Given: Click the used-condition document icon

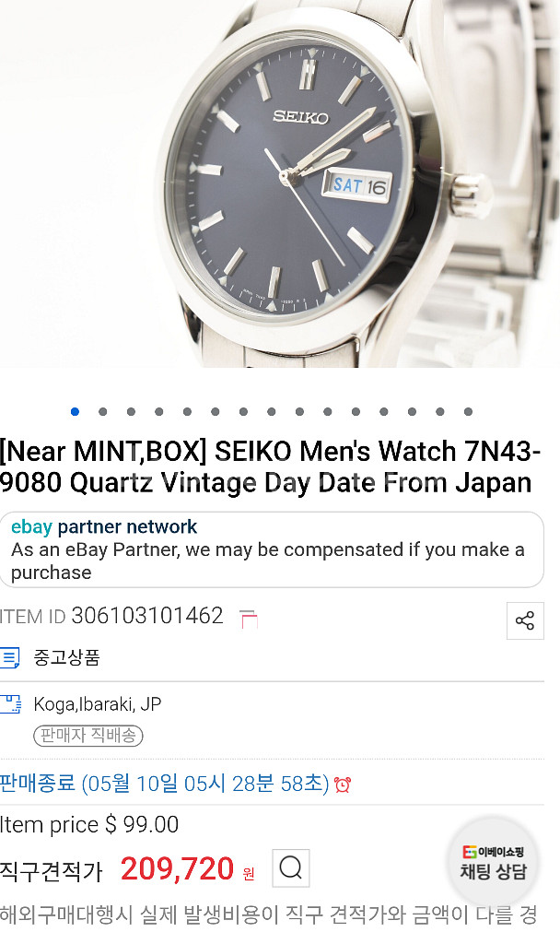Looking at the screenshot, I should tap(10, 657).
